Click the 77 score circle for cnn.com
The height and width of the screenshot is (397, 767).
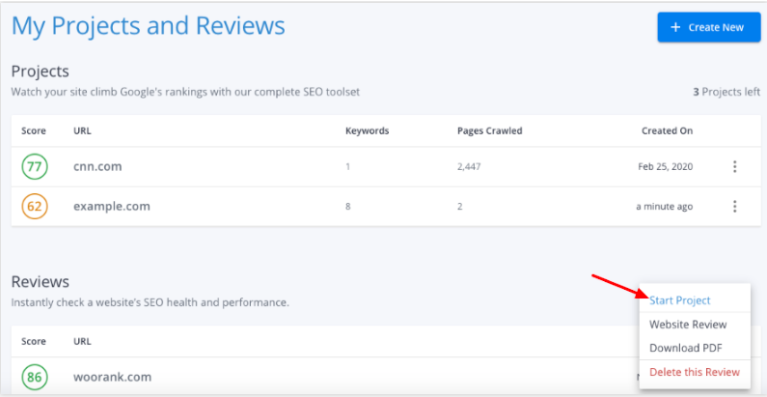34,167
